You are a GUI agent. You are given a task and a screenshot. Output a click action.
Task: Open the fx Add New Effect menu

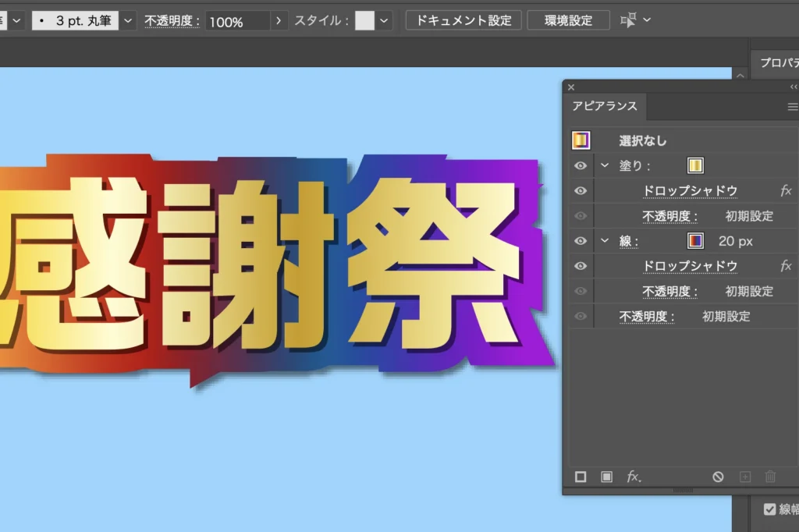click(x=634, y=477)
